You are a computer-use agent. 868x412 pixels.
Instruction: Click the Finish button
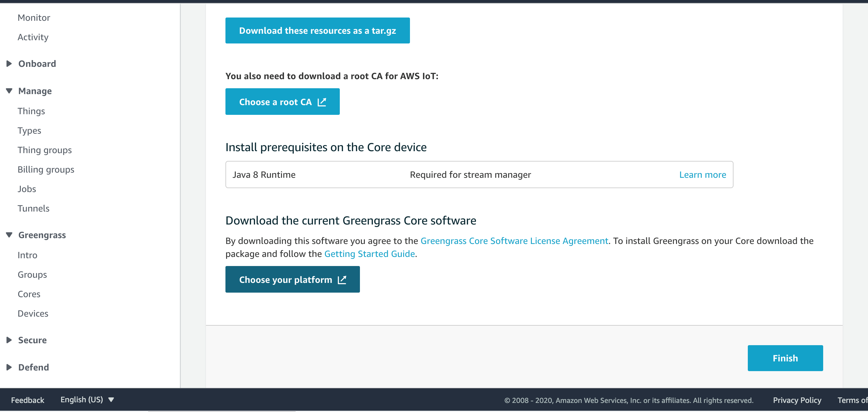[x=785, y=358]
